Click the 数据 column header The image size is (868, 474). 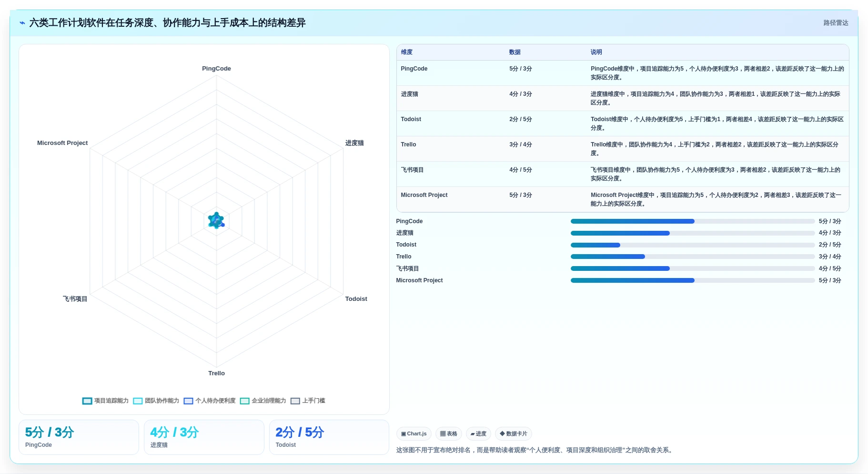click(x=515, y=52)
